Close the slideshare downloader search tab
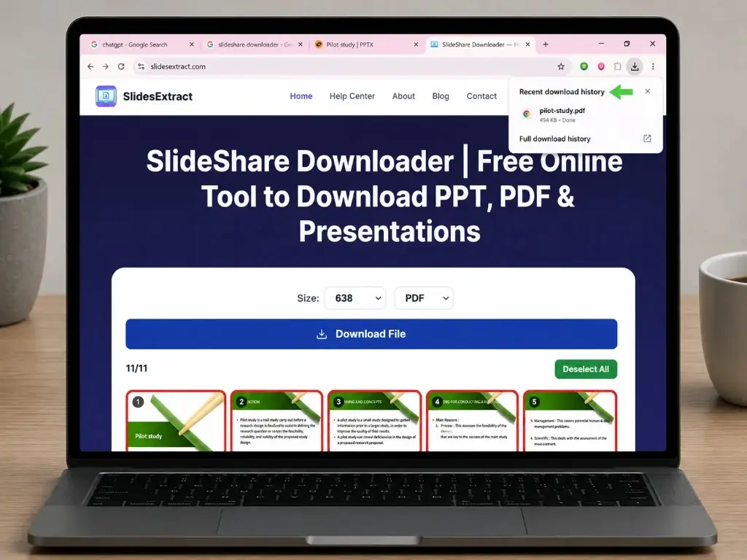 point(301,44)
